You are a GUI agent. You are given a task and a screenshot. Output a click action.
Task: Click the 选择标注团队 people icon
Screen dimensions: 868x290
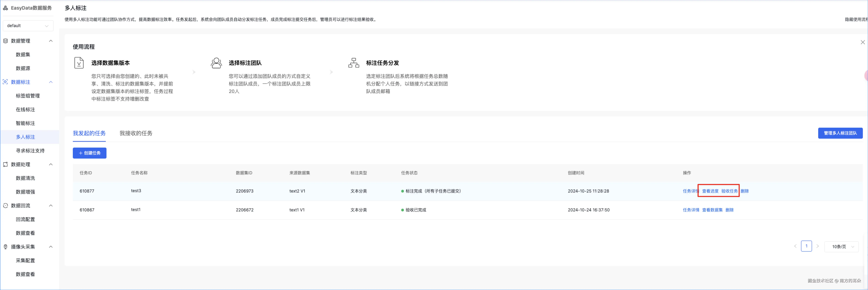click(216, 63)
